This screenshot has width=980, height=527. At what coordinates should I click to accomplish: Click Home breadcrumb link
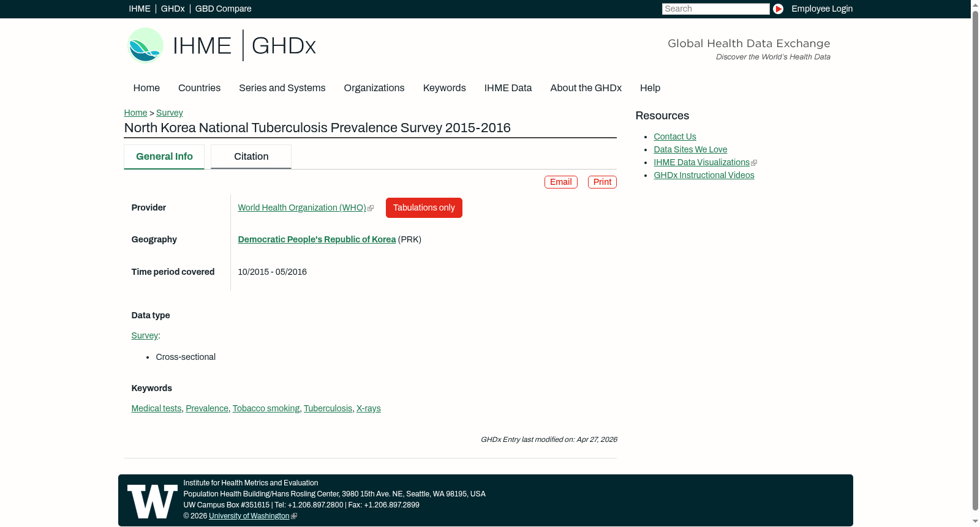click(135, 113)
